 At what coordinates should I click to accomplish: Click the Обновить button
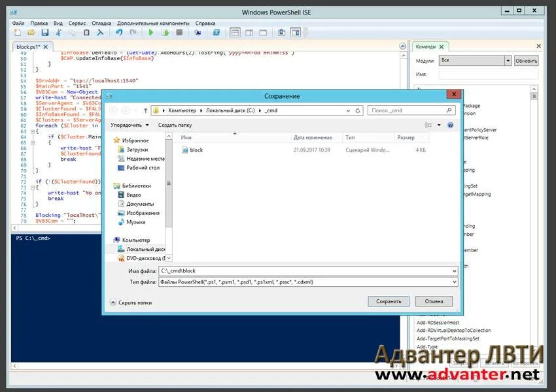coord(526,61)
